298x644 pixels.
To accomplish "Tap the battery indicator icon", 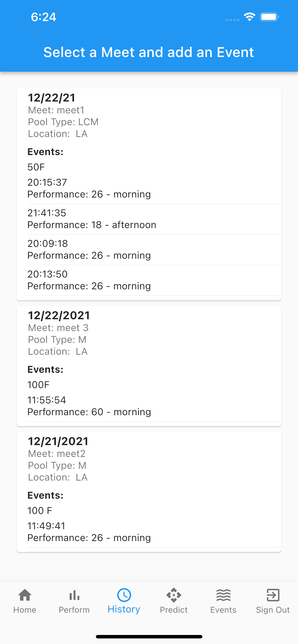I will [269, 17].
